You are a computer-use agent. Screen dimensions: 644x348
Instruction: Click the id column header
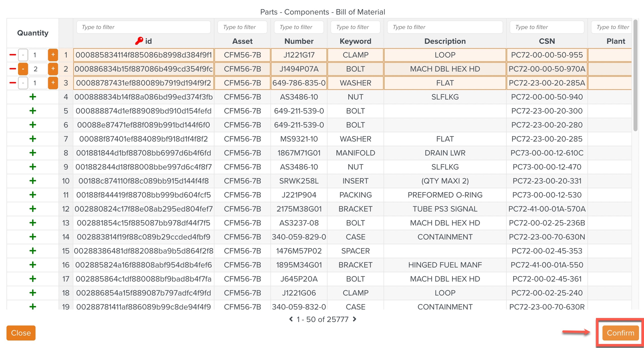[x=148, y=41]
